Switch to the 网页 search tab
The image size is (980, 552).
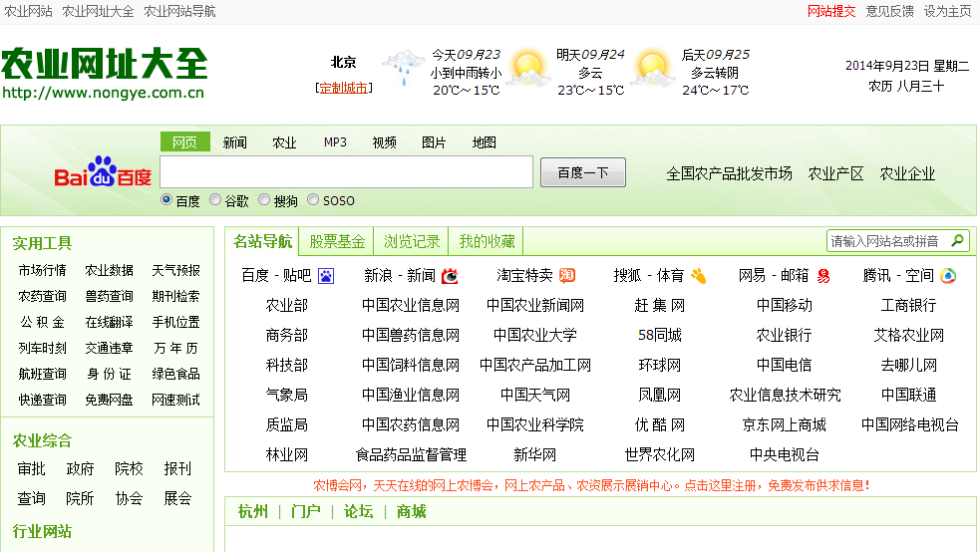[185, 142]
